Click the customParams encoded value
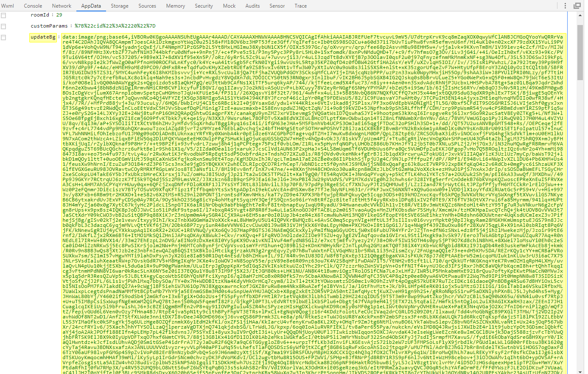This screenshot has width=588, height=374. pyautogui.click(x=115, y=26)
